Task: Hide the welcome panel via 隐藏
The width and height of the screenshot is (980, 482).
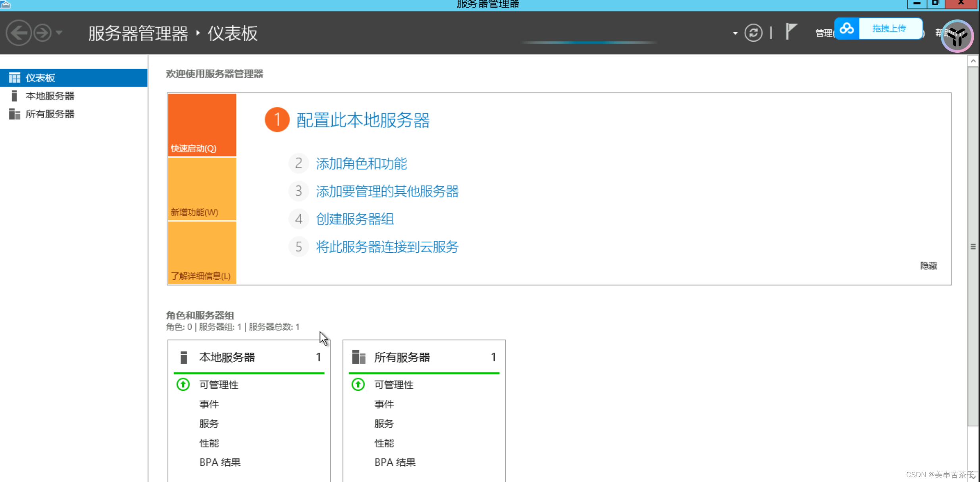Action: click(x=928, y=266)
